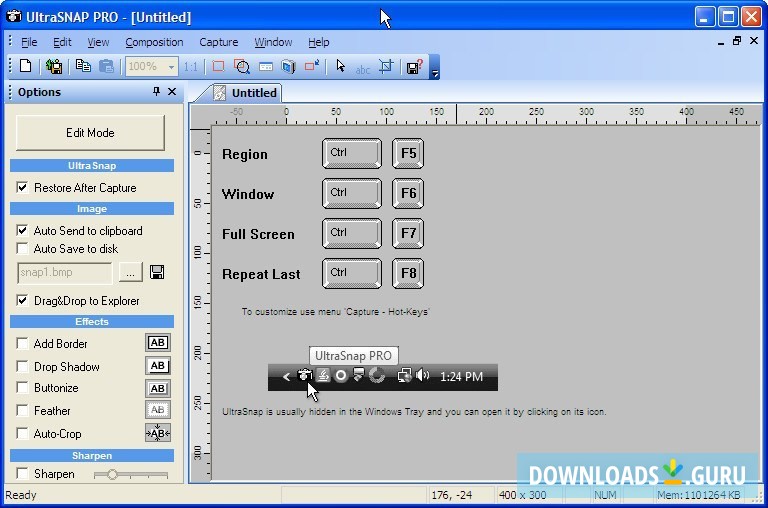Click the '400 x 300' status bar entry
The image size is (768, 508).
click(x=522, y=495)
